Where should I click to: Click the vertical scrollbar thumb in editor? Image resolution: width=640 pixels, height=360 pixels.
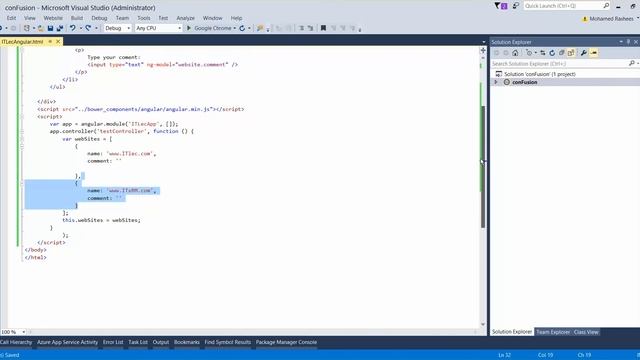[x=483, y=167]
